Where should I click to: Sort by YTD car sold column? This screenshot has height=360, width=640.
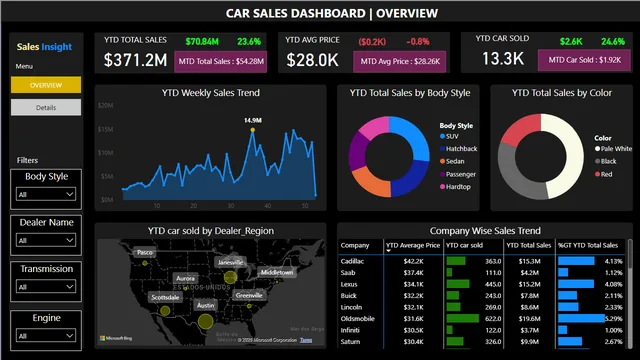click(x=464, y=245)
